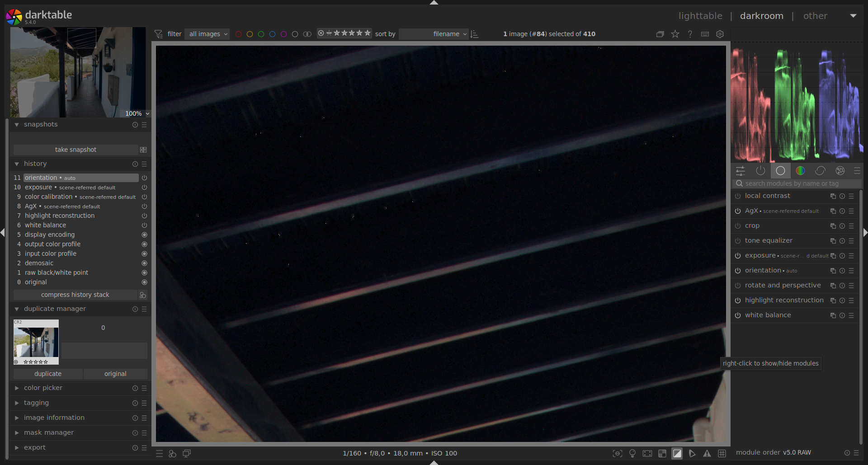Open the preferences gear icon
This screenshot has width=868, height=465.
[720, 34]
